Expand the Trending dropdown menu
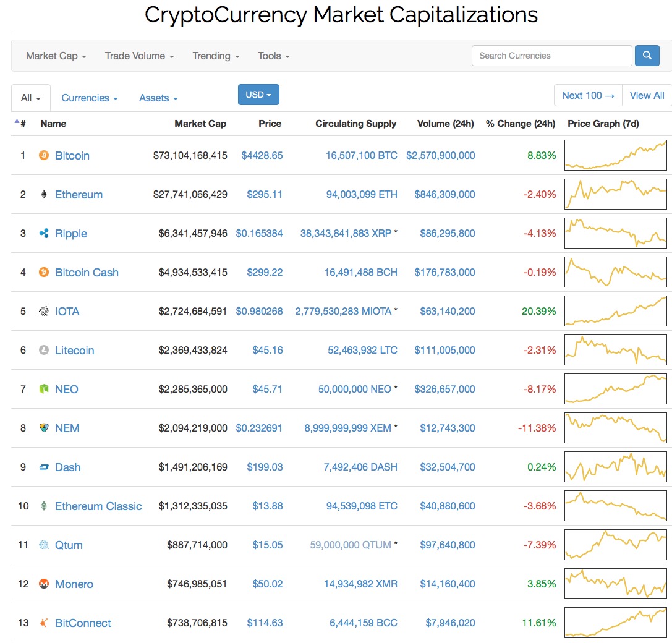The image size is (672, 643). coord(216,56)
